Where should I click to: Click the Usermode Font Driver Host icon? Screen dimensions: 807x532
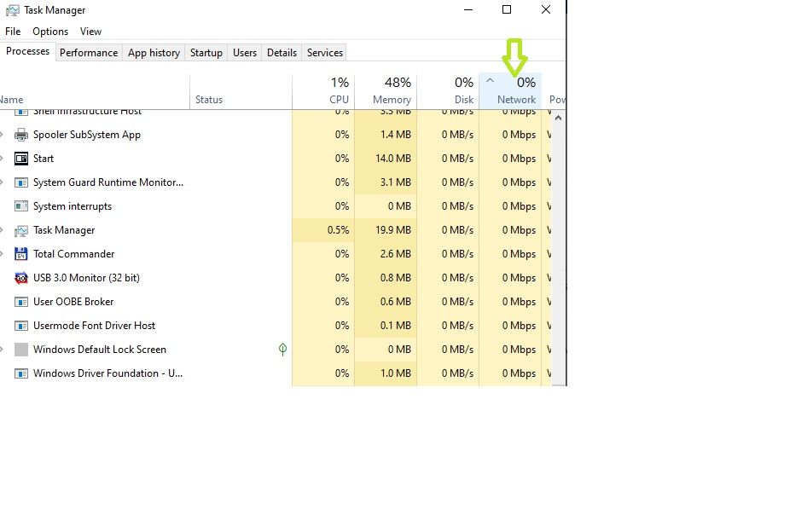[21, 326]
